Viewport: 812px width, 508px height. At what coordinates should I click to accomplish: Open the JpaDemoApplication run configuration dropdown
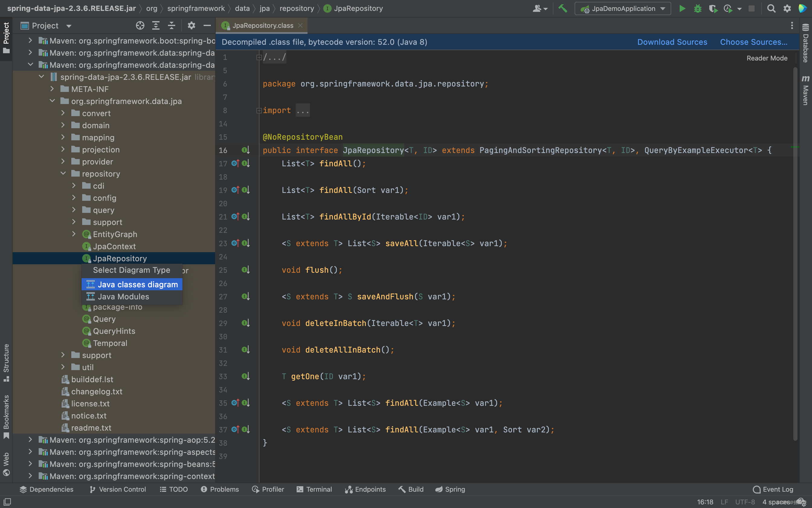[623, 8]
